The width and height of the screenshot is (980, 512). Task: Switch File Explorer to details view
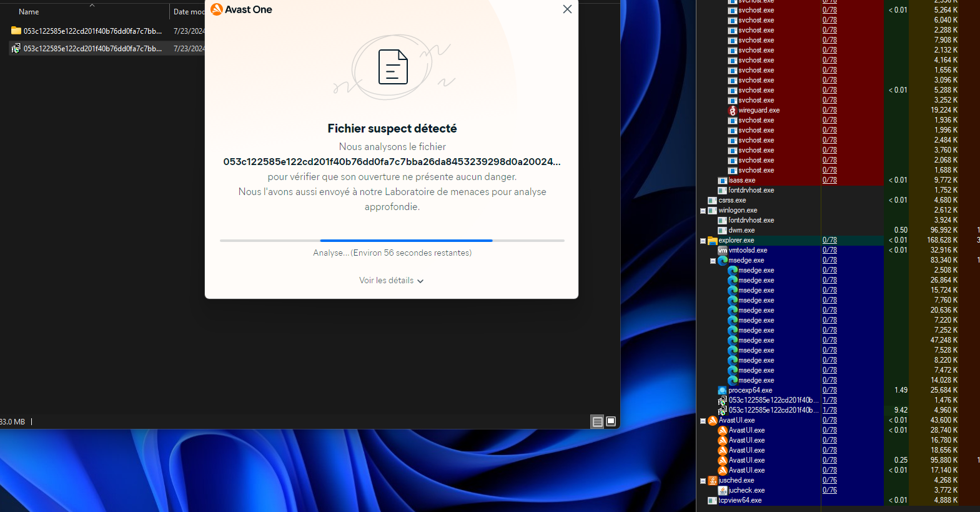click(598, 421)
